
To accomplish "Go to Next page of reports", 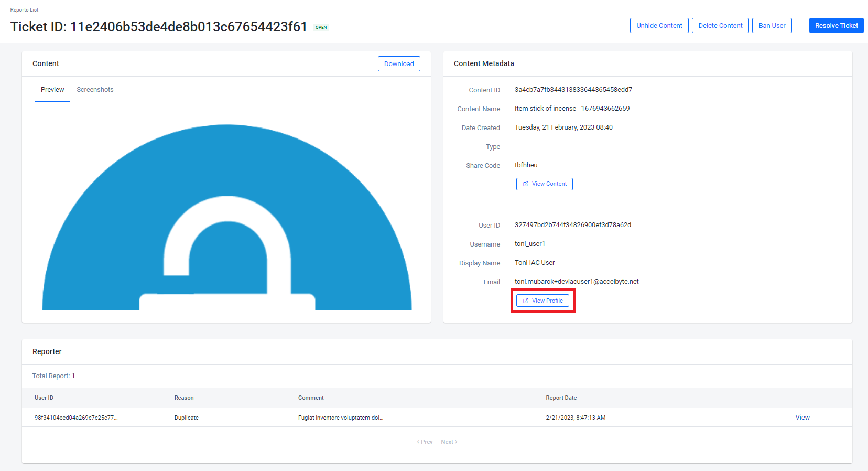I will coord(449,442).
